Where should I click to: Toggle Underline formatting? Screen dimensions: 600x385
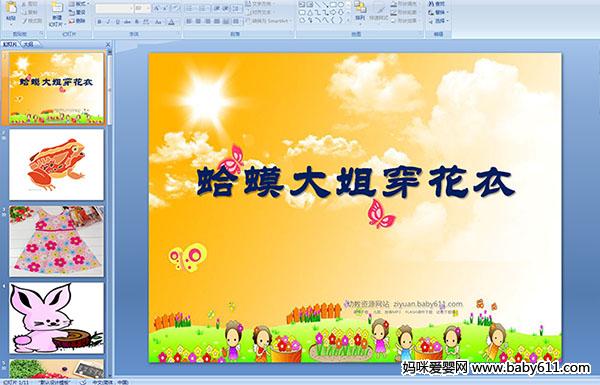117,22
